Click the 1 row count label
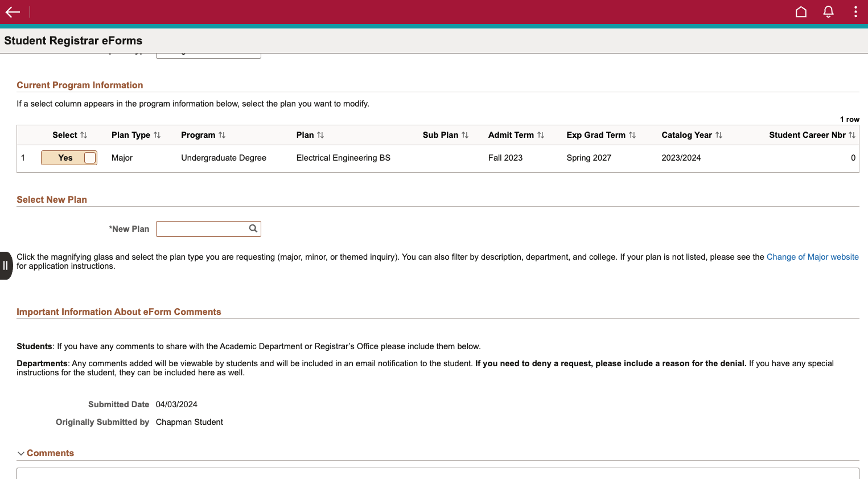The image size is (868, 479). click(850, 119)
